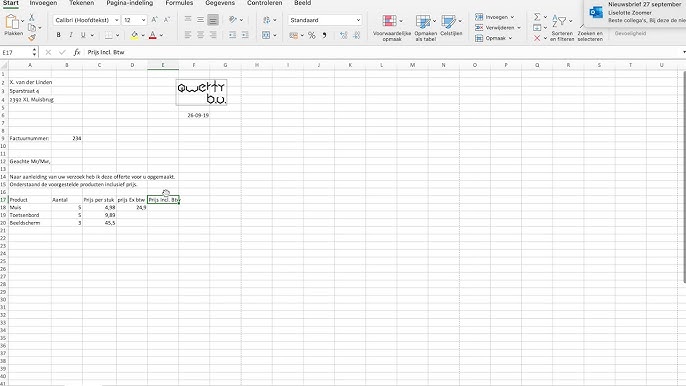Image resolution: width=686 pixels, height=386 pixels.
Task: Toggle italic formatting
Action: [70, 35]
